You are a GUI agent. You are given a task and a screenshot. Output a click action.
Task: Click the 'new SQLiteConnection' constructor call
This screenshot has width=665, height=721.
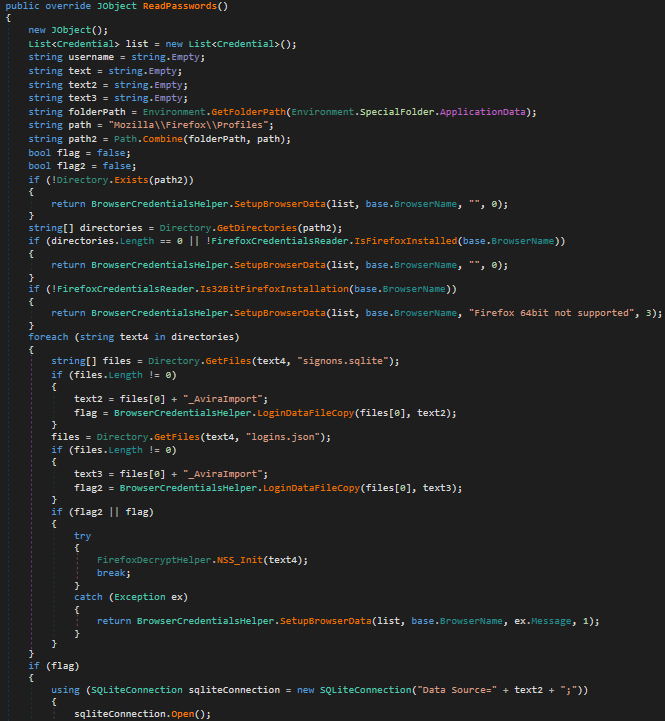[354, 690]
